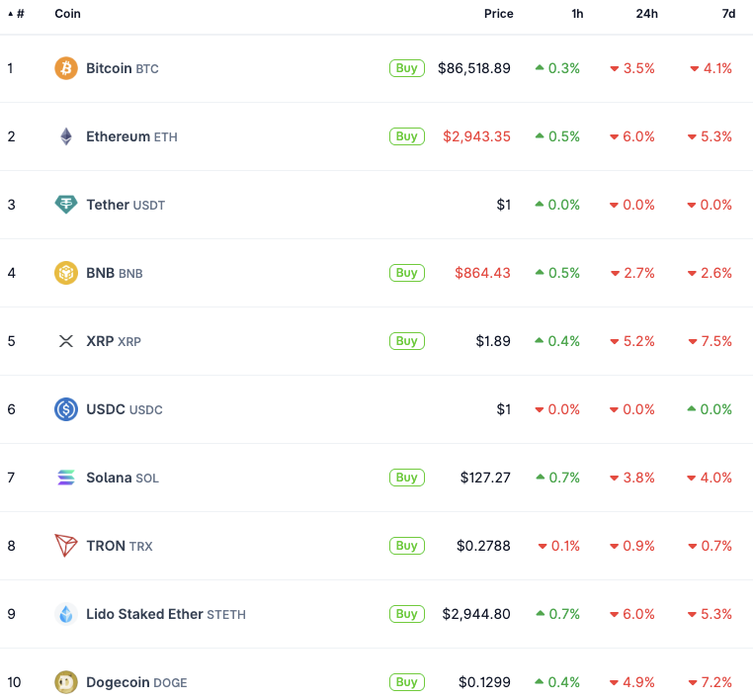Sort the table by rank number column

click(17, 14)
